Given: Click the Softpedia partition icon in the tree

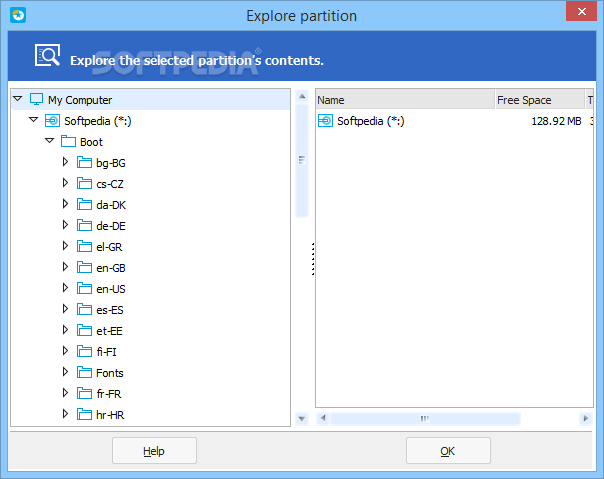Looking at the screenshot, I should [x=52, y=121].
